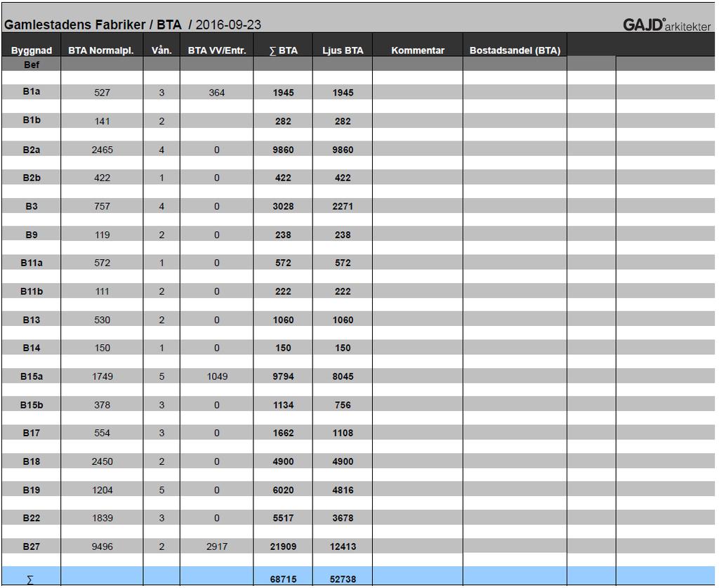Click the building label 'B2a'
The height and width of the screenshot is (588, 719).
32,150
